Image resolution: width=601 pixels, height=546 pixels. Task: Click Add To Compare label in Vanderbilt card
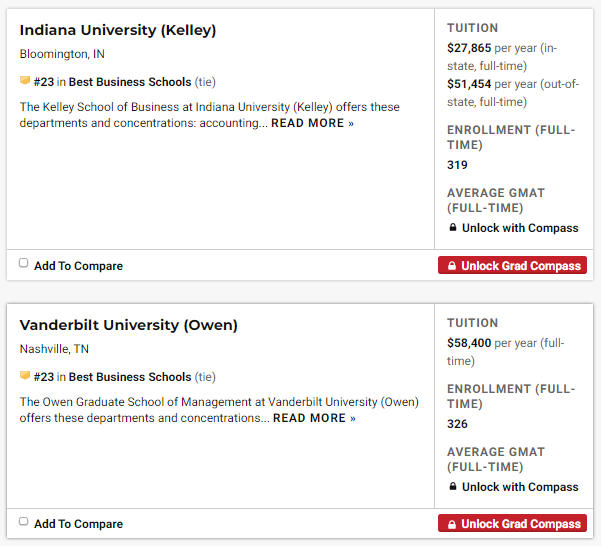(x=78, y=524)
